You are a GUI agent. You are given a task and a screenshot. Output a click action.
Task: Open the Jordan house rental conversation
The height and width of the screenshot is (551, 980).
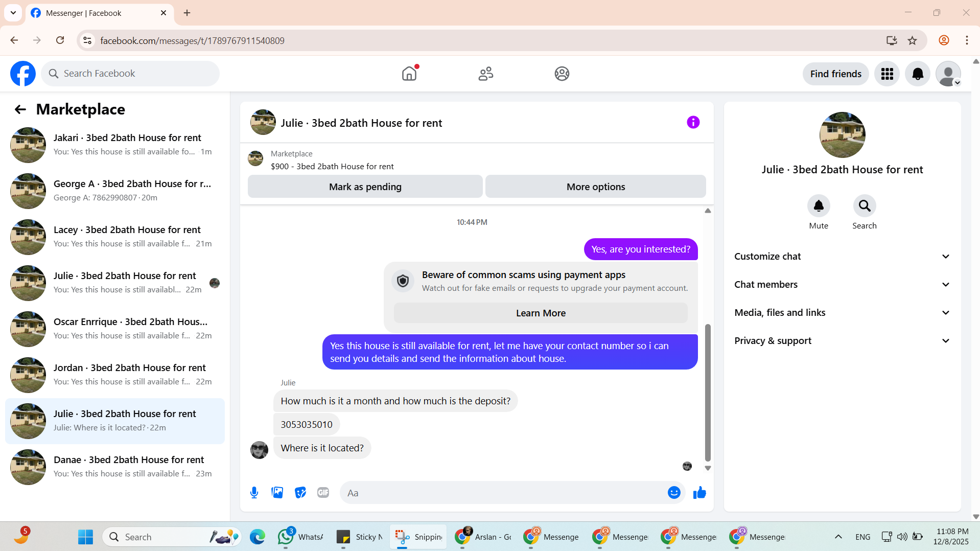[115, 375]
